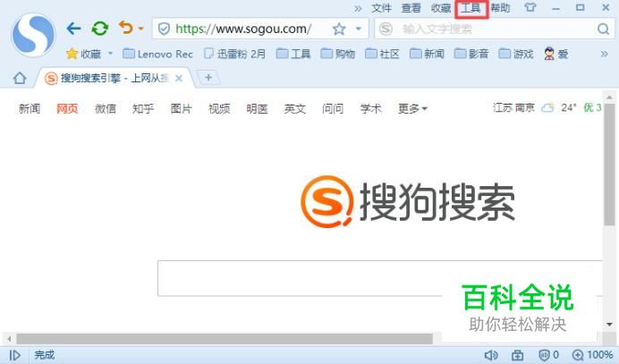Image resolution: width=619 pixels, height=364 pixels.
Task: Open the 问问 search category
Action: (x=333, y=108)
